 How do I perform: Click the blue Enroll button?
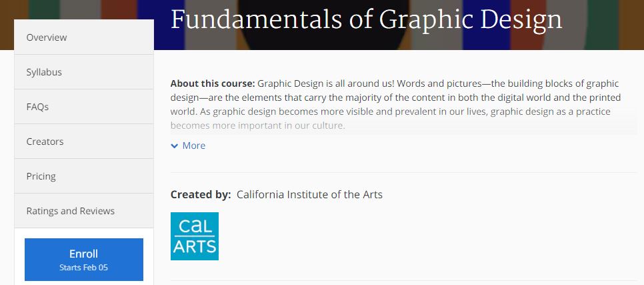(84, 260)
